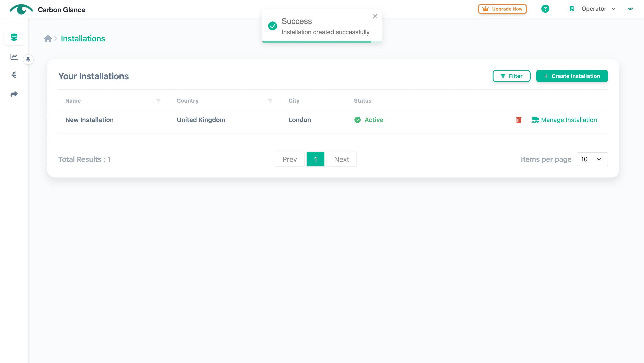644x363 pixels.
Task: Open the database sidebar icon
Action: tap(14, 37)
